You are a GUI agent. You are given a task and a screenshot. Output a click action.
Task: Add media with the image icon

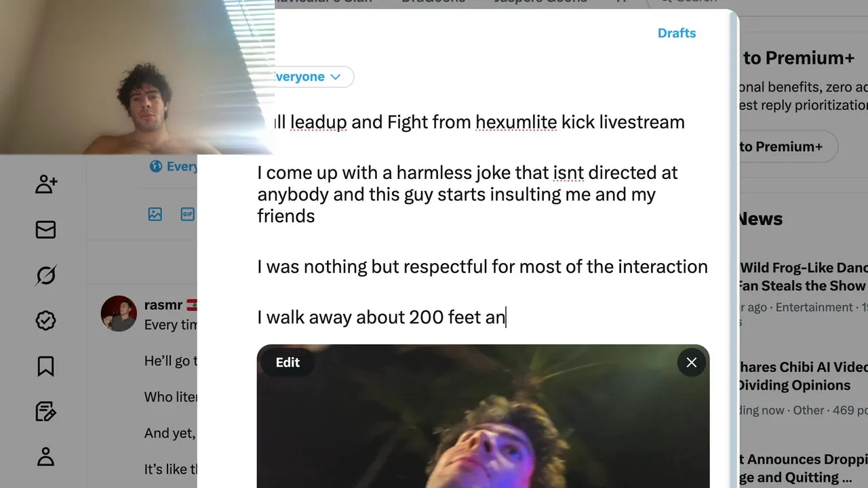(x=155, y=214)
